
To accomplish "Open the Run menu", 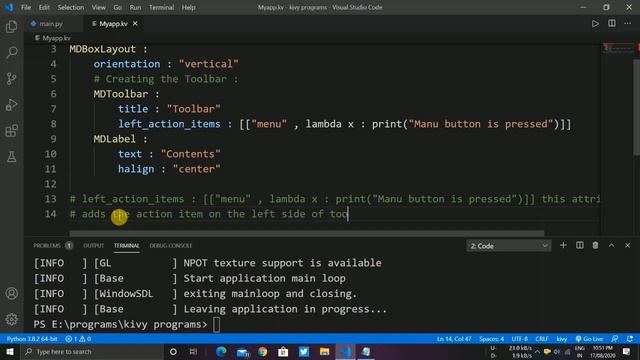I will [x=135, y=7].
